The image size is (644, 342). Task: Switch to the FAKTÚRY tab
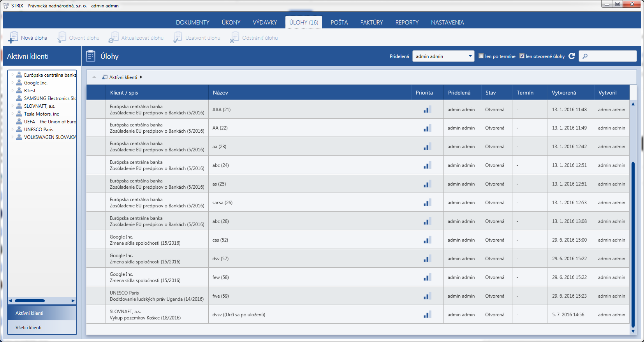372,22
